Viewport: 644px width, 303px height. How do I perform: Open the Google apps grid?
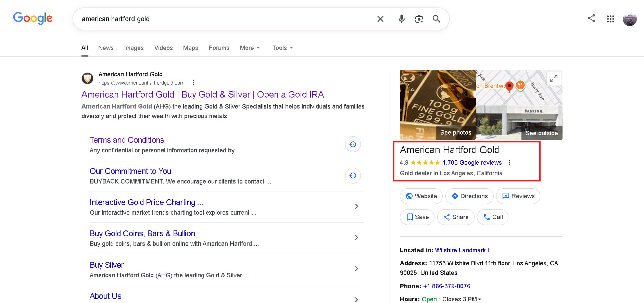610,19
